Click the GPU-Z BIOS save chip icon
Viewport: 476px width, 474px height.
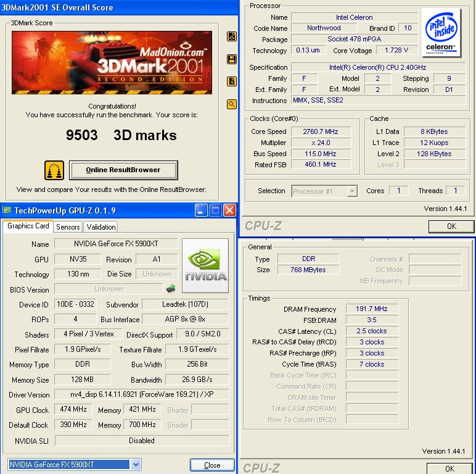[x=171, y=288]
